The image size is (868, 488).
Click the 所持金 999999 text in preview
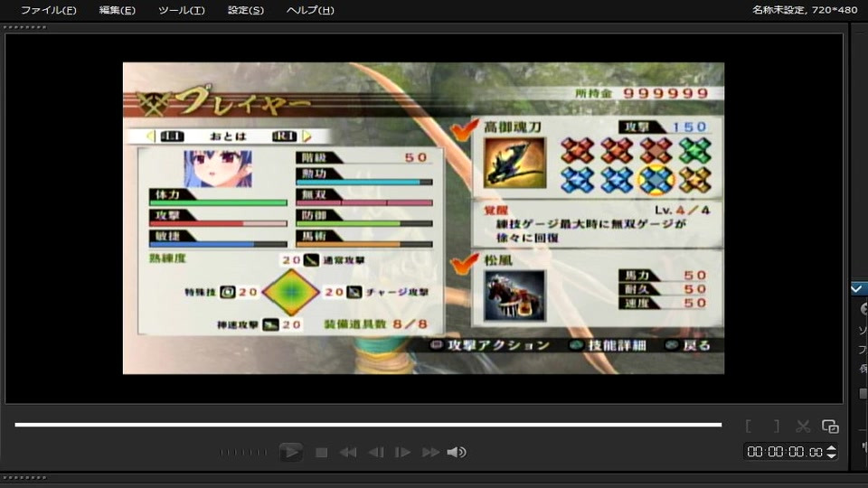[642, 93]
